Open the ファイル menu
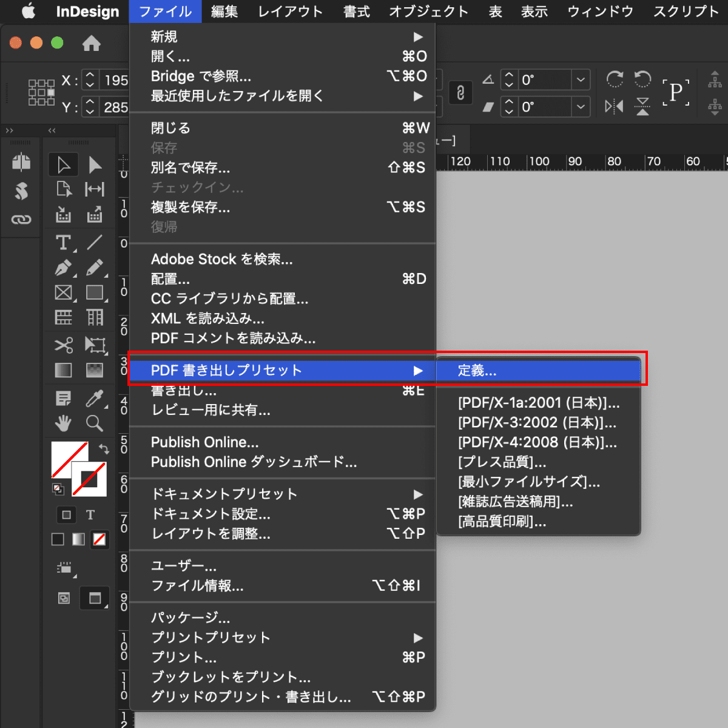Screen dimensions: 728x728 point(165,12)
